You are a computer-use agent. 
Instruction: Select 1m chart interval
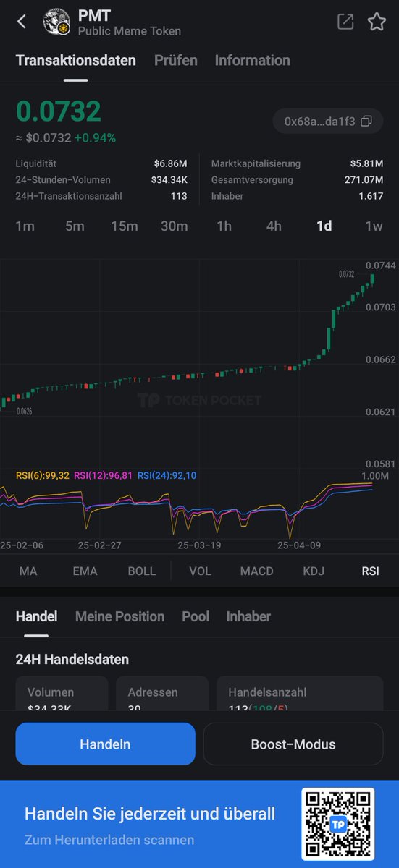[x=25, y=226]
